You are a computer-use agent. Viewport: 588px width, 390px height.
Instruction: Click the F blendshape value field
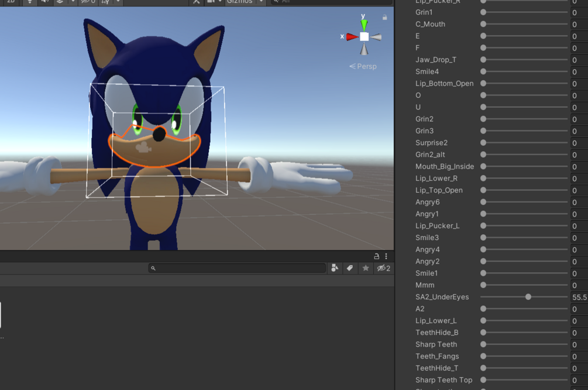tap(579, 47)
